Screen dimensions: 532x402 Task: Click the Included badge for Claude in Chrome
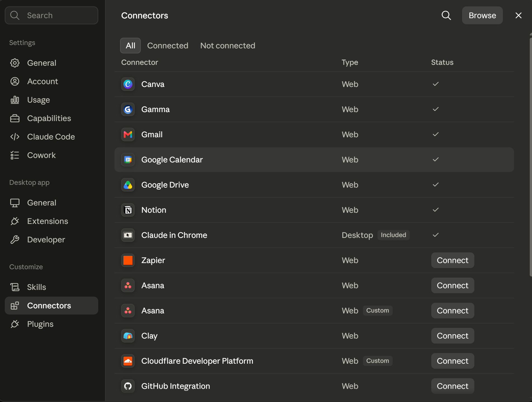tap(393, 235)
